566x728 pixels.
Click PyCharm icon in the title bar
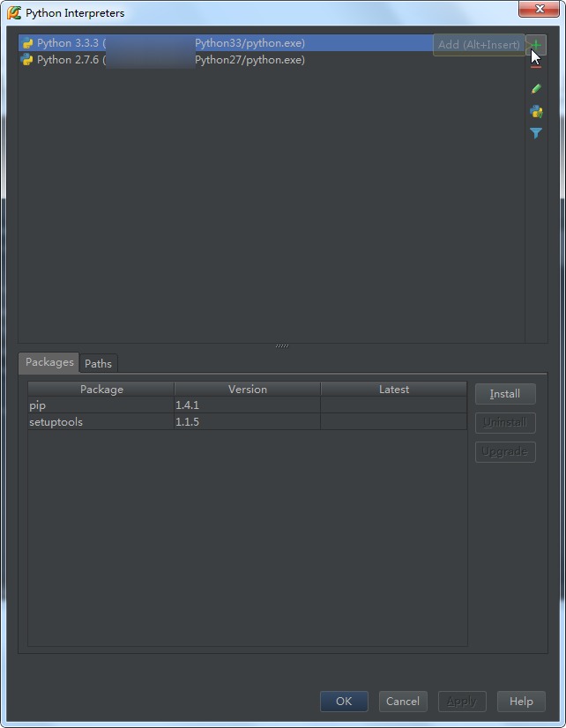click(x=14, y=12)
